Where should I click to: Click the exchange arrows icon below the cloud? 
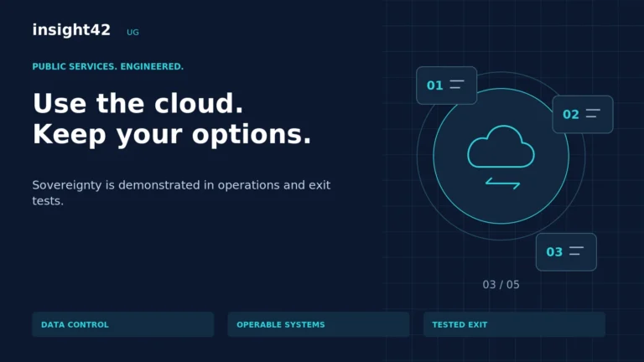[x=503, y=183]
